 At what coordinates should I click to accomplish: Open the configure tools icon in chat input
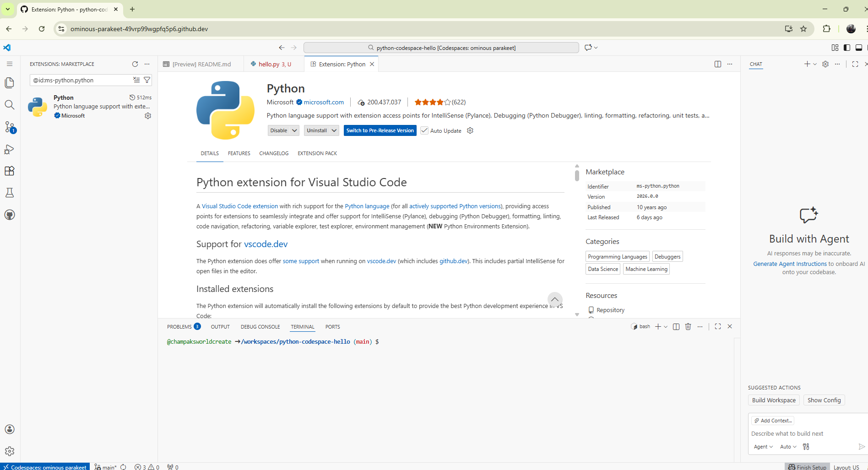tap(806, 447)
